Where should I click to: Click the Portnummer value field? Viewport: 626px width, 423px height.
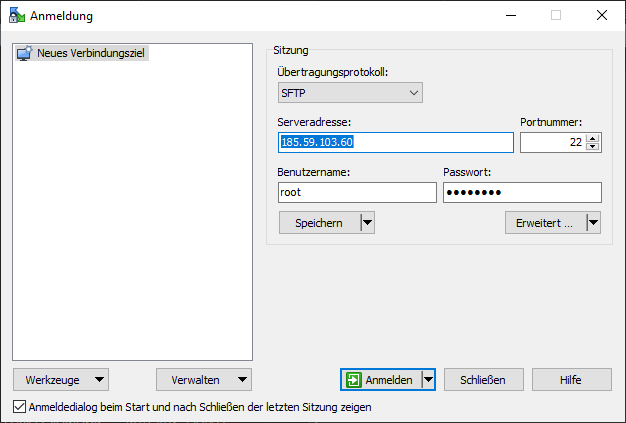[553, 142]
